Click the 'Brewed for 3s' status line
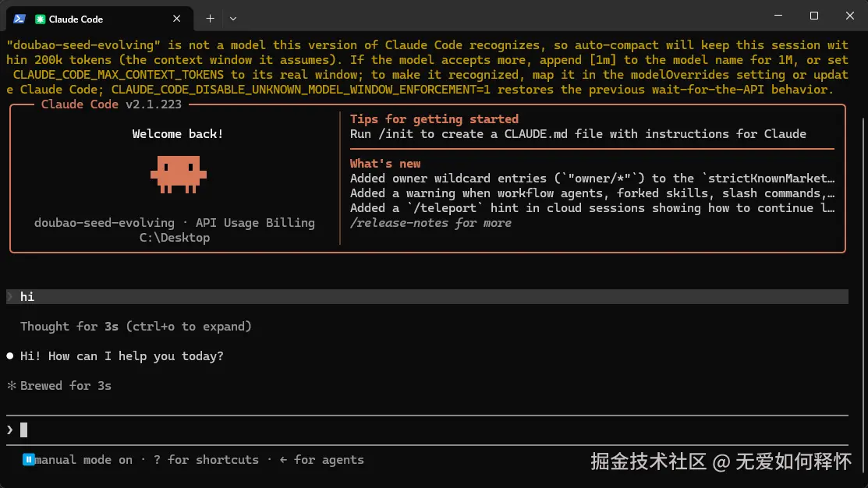The image size is (868, 488). coord(66,386)
